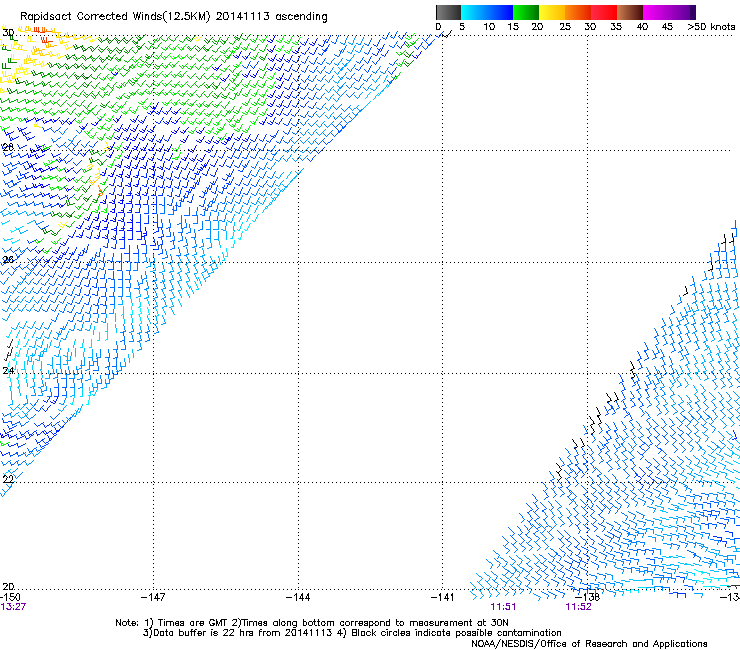Click the '11:52' time label
Image resolution: width=740 pixels, height=650 pixels.
coord(579,607)
